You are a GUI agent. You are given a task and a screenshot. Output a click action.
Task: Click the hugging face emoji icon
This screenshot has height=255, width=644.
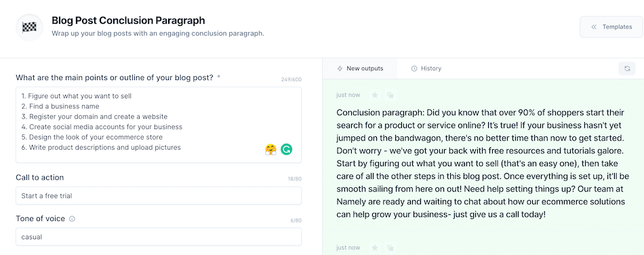coord(270,149)
